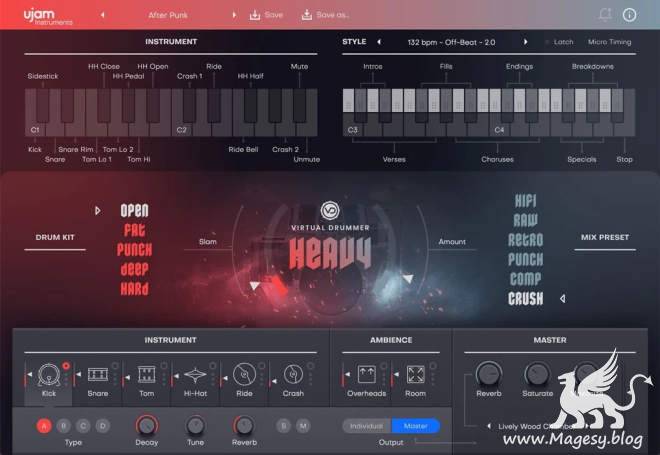Viewport: 660px width, 455px height.
Task: Go to next preset after After Punk
Action: (x=234, y=15)
